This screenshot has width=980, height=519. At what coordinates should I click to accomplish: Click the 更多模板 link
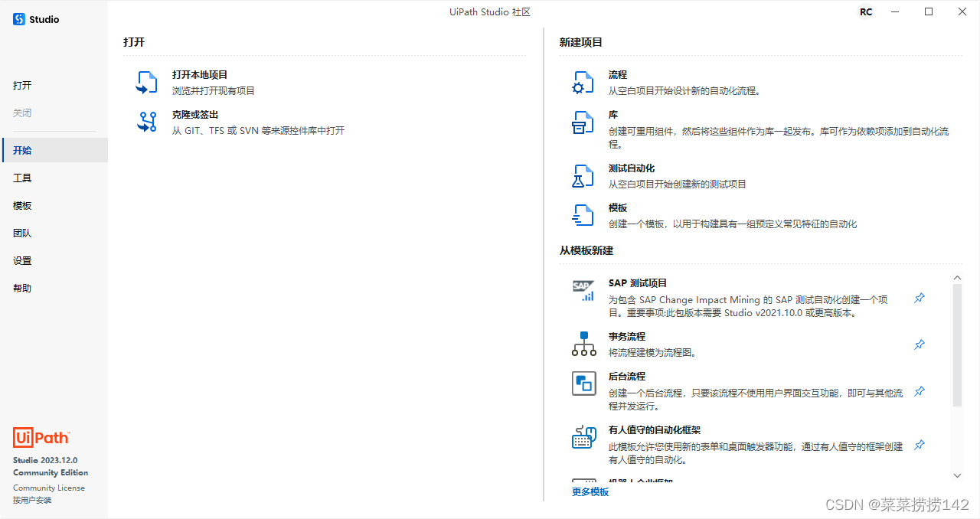click(590, 492)
